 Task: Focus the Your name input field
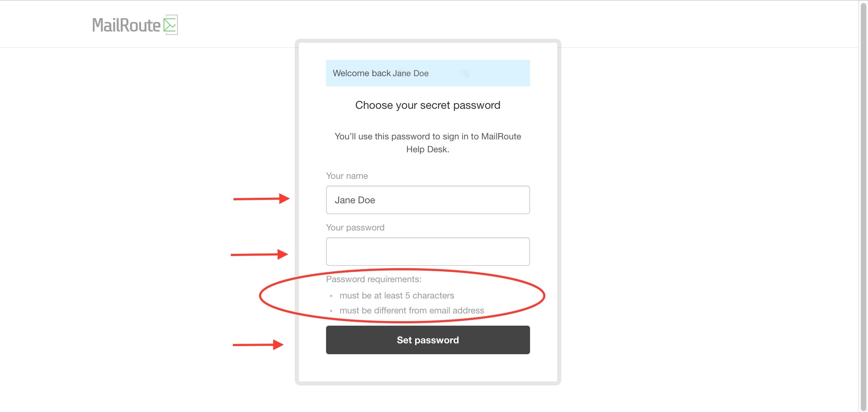click(428, 200)
